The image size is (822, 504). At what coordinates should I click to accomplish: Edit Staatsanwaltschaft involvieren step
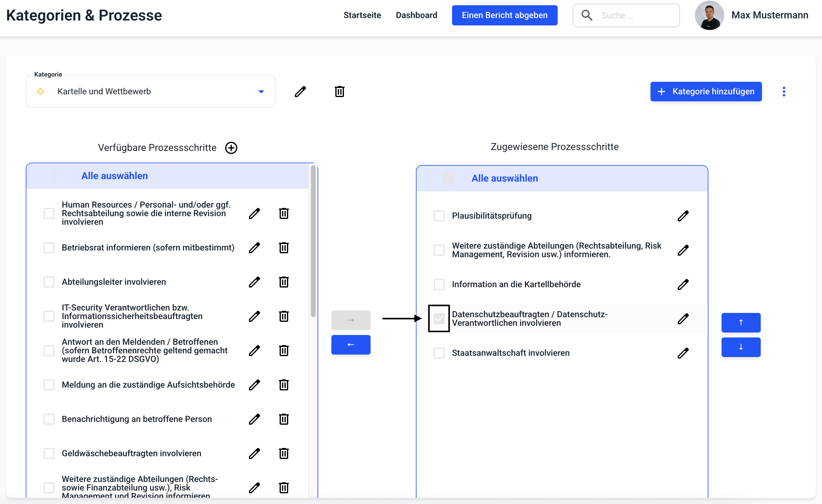tap(683, 353)
